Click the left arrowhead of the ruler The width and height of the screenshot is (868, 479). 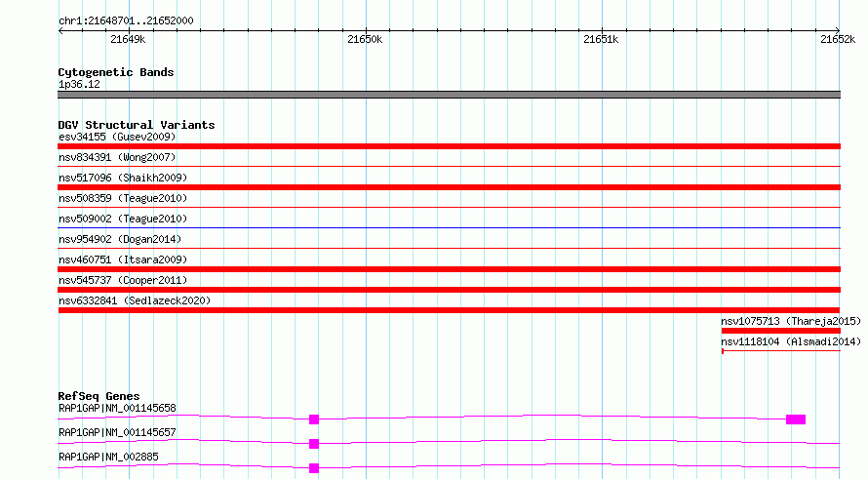(60, 30)
